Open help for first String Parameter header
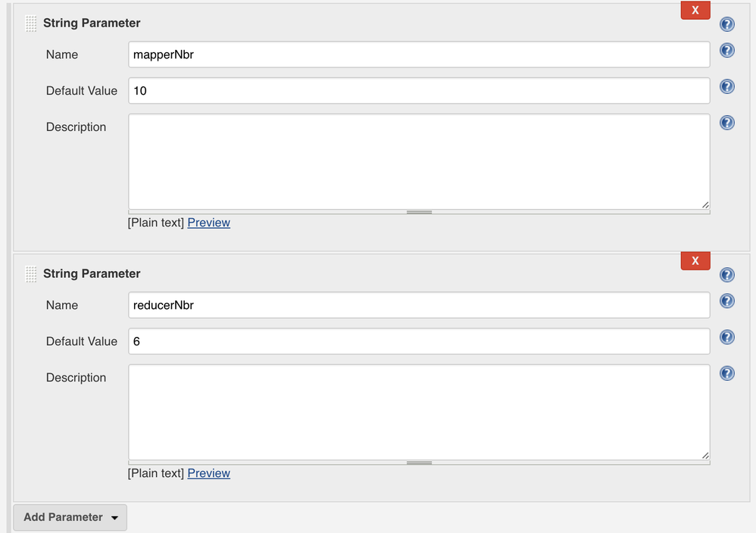Image resolution: width=756 pixels, height=533 pixels. click(727, 24)
